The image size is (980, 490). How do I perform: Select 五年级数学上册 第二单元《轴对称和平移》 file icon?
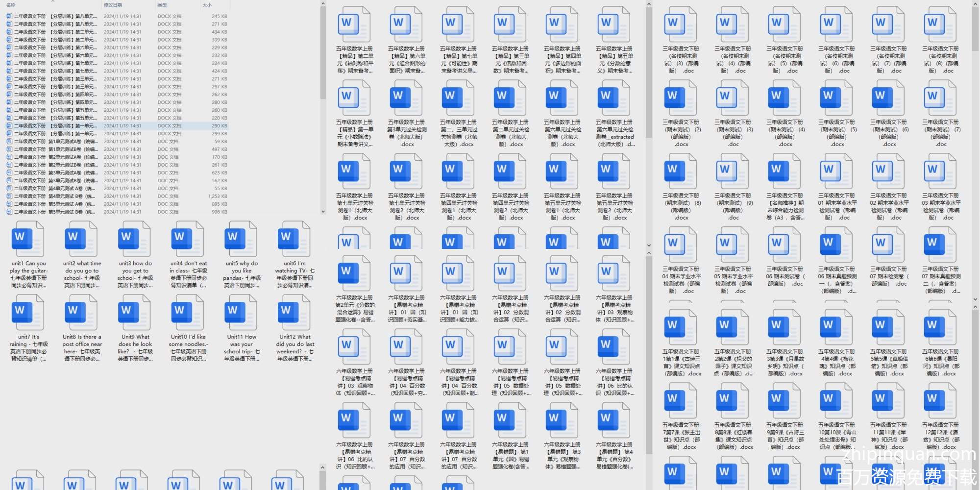[355, 24]
